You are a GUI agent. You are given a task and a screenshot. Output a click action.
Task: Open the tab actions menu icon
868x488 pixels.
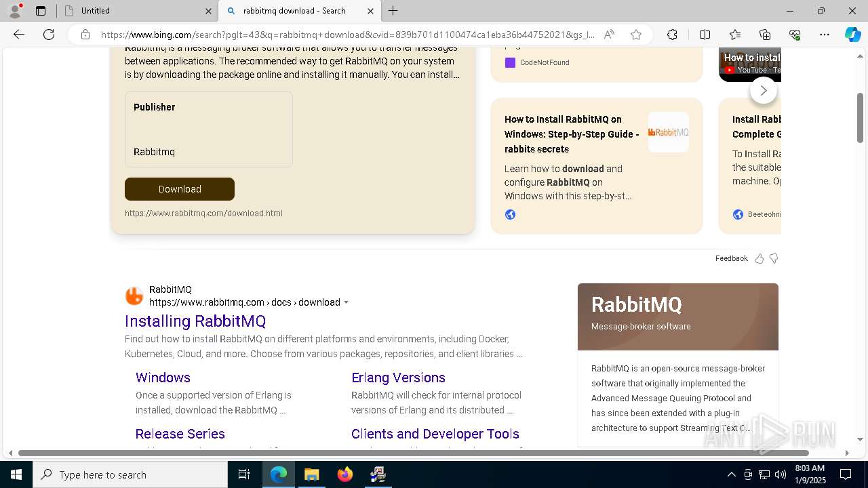41,11
